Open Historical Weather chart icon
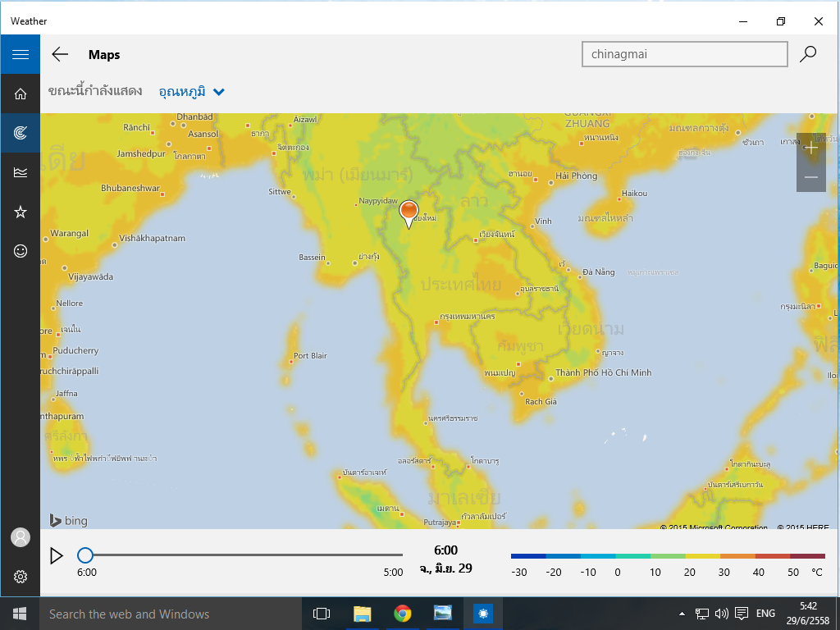This screenshot has width=840, height=630. pyautogui.click(x=21, y=172)
